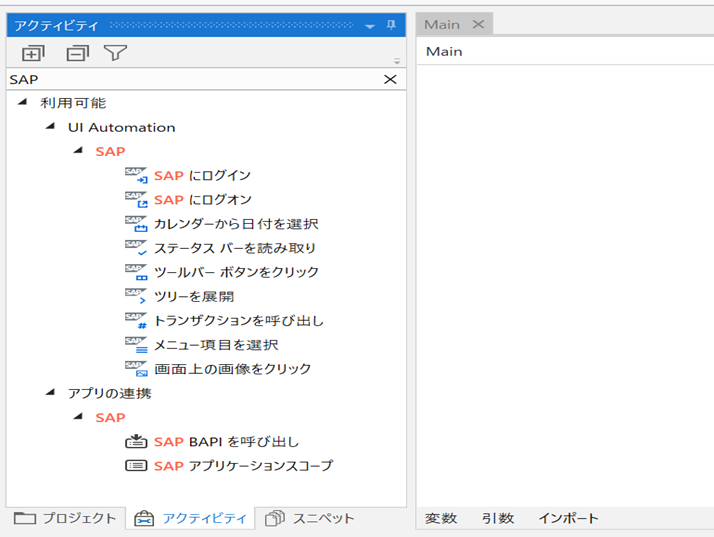Screen dimensions: 714x537
Task: Select SAP BAPI を呼び出し text
Action: 226,441
